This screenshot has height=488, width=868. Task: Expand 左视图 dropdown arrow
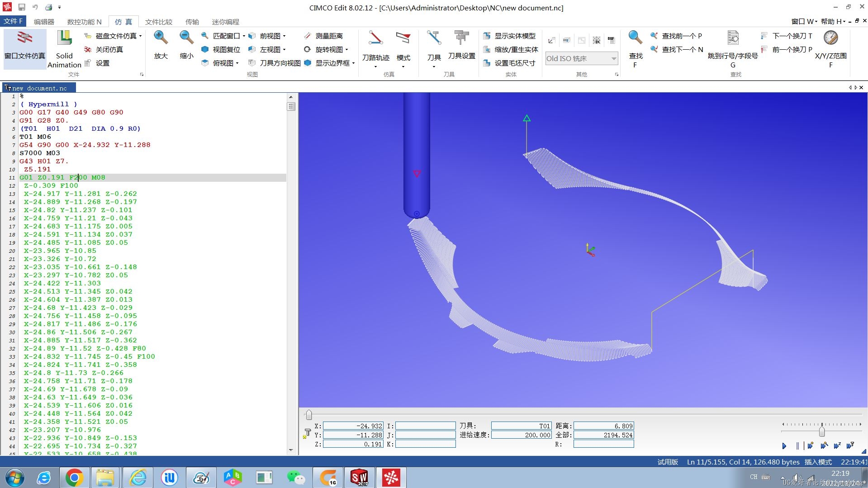click(x=284, y=49)
